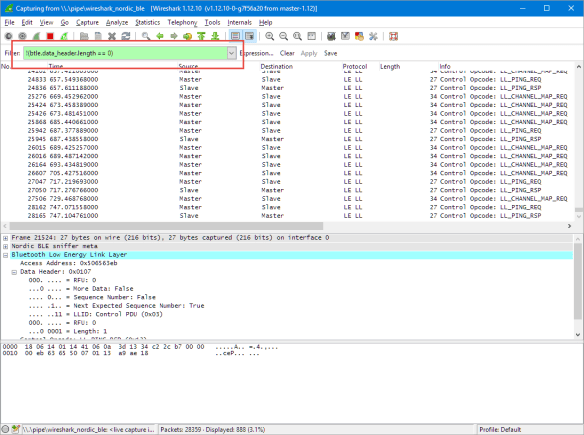This screenshot has width=584, height=435.
Task: Toggle auto scroll during live capture
Action: point(250,36)
